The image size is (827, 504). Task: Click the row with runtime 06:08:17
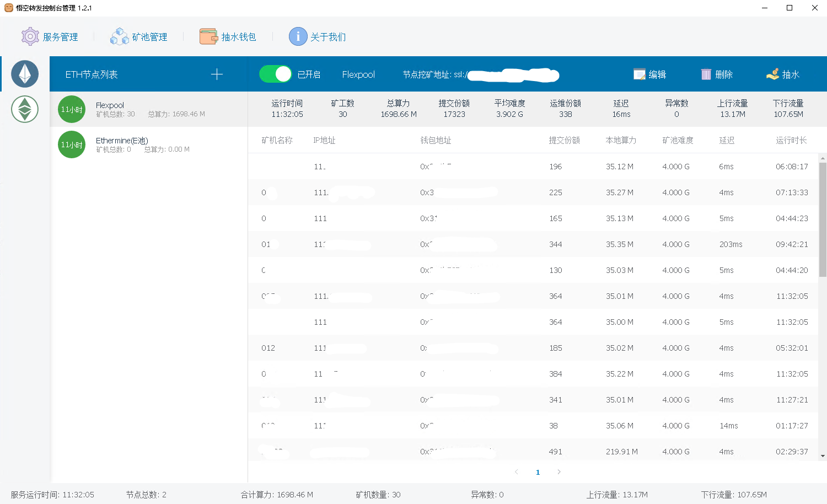pyautogui.click(x=533, y=167)
